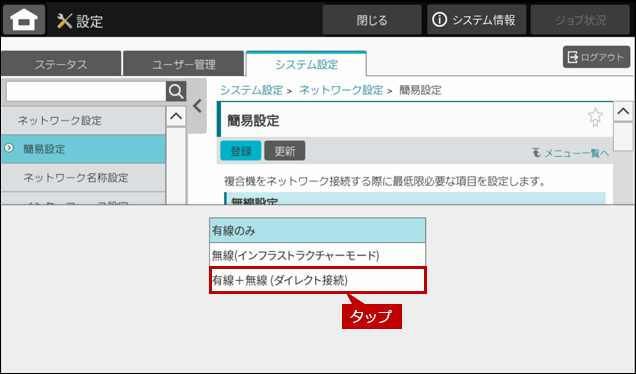Open システム情報 button

pyautogui.click(x=477, y=20)
